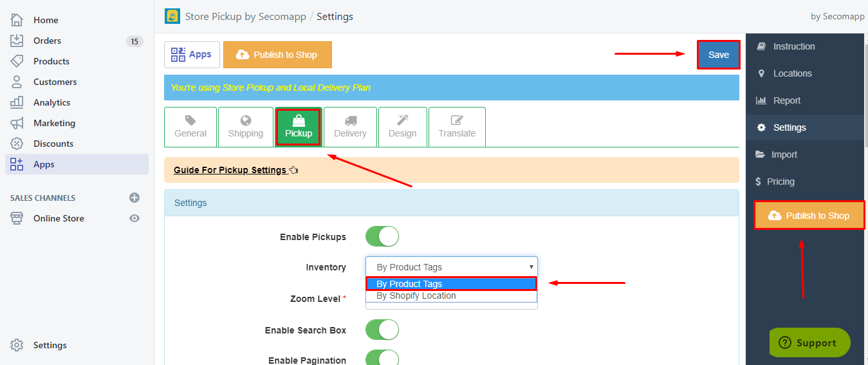
Task: Click the Store Pickup plan notice banner
Action: click(452, 88)
